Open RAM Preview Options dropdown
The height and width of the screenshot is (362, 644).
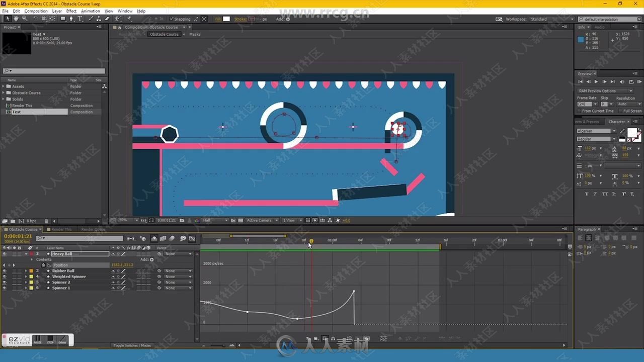coord(605,91)
